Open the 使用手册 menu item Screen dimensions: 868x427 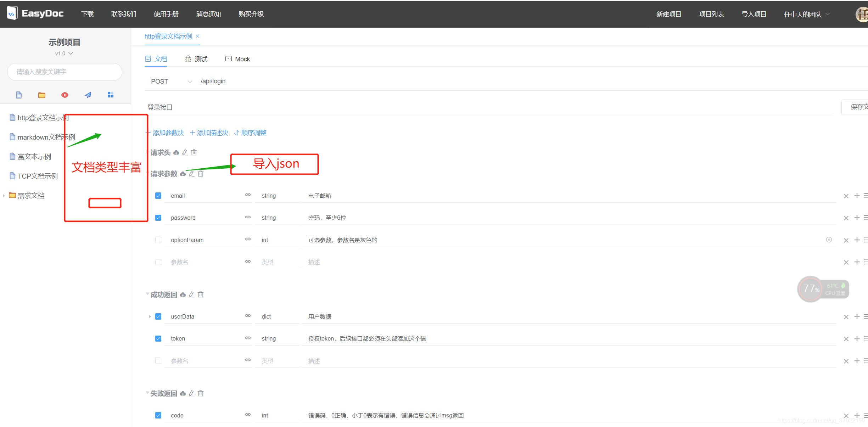point(166,14)
